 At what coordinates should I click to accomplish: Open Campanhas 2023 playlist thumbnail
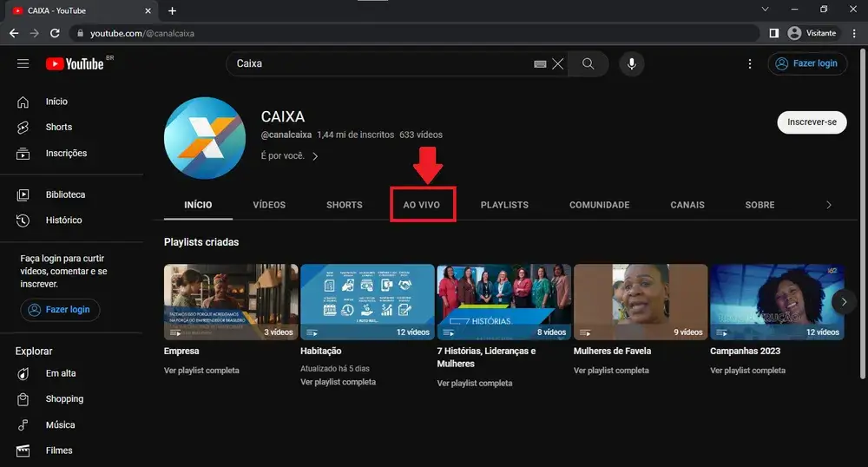(x=777, y=302)
